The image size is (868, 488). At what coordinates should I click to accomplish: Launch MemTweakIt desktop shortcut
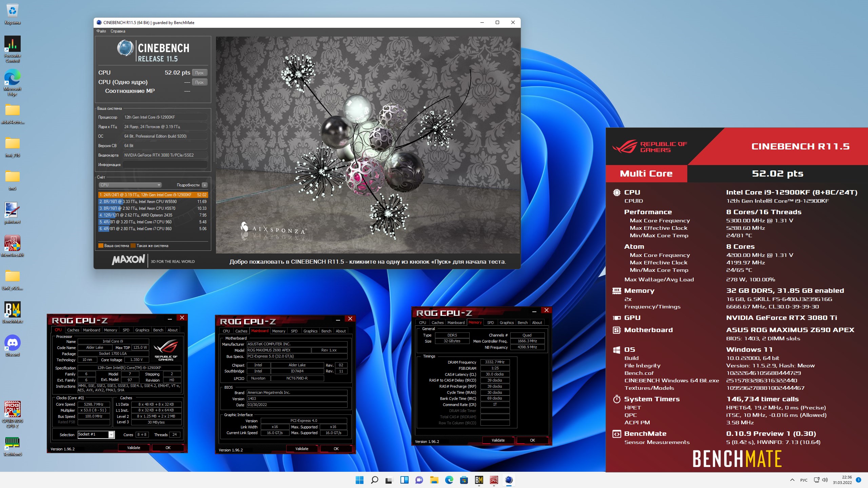(x=13, y=246)
